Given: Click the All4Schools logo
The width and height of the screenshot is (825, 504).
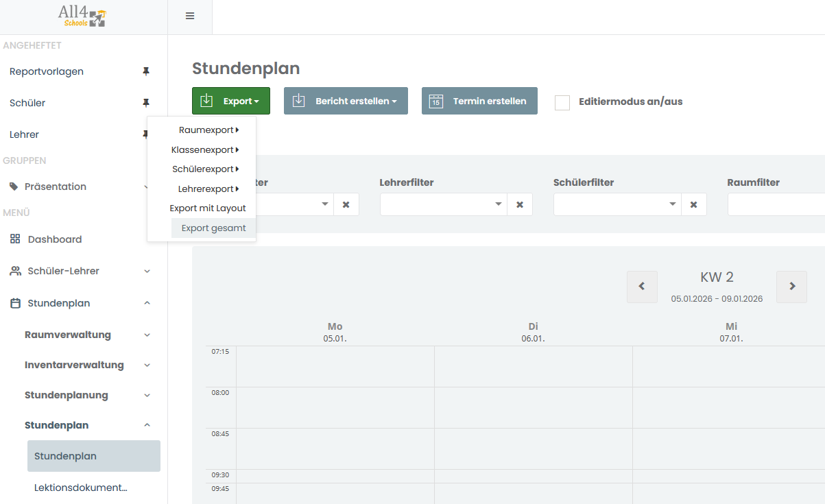Looking at the screenshot, I should tap(82, 15).
